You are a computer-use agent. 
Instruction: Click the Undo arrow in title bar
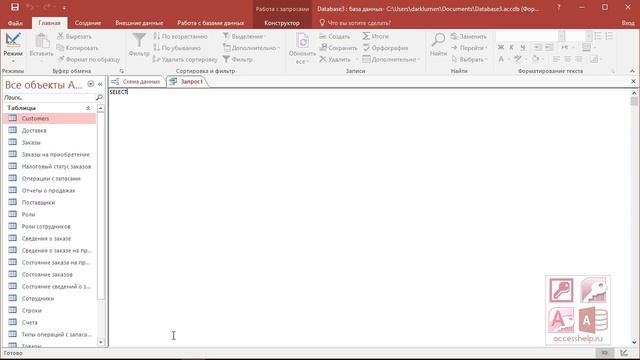(30, 7)
